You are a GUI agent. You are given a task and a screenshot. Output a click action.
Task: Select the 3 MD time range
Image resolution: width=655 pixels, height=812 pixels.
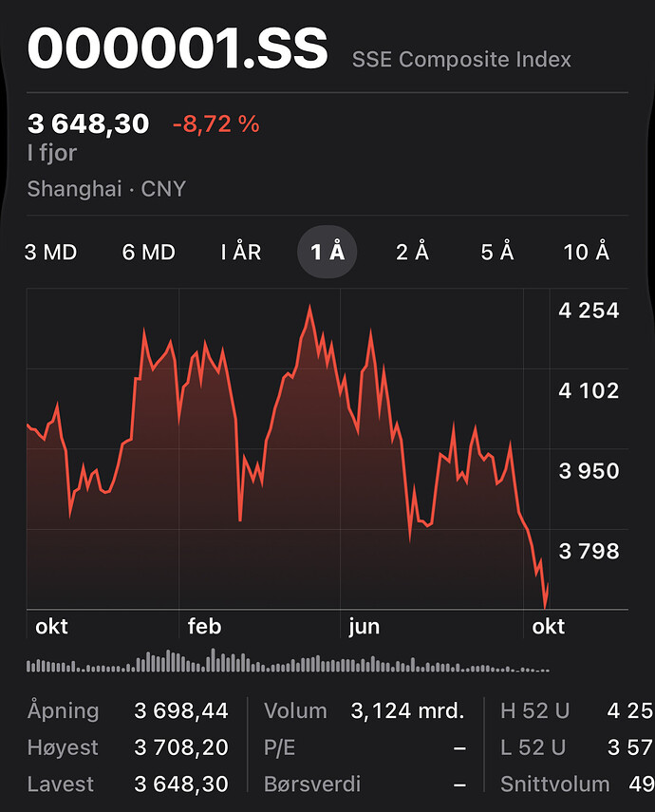pos(50,253)
